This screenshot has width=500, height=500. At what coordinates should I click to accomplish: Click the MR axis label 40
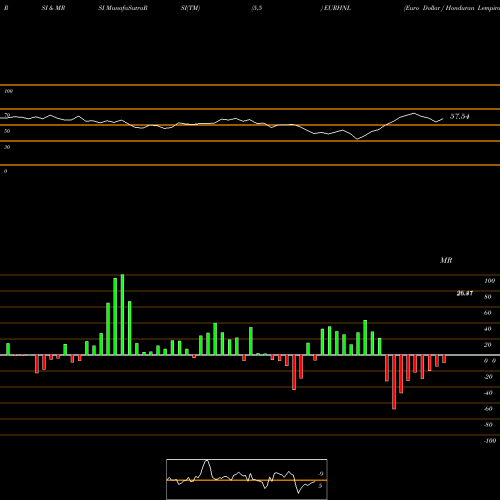(x=488, y=329)
